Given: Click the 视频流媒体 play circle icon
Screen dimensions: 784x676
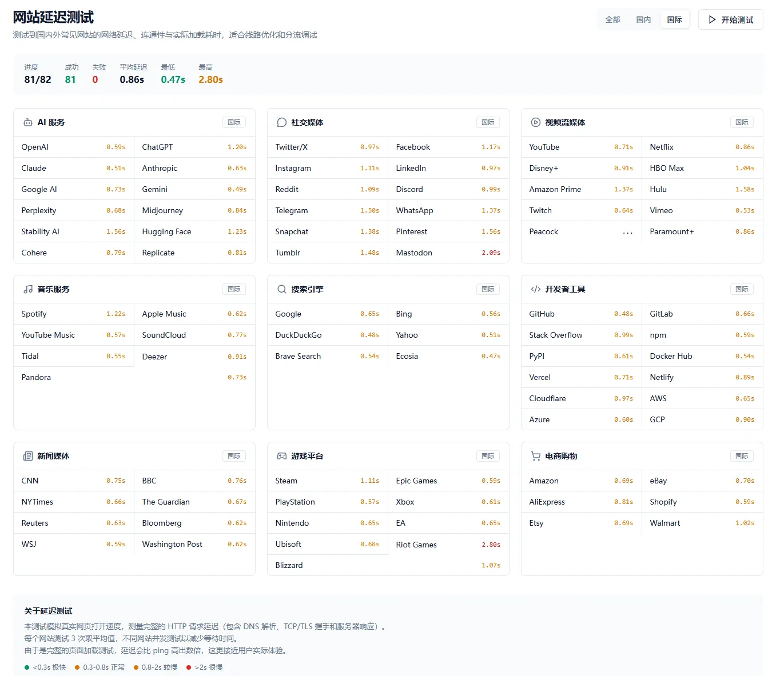Looking at the screenshot, I should (x=536, y=122).
